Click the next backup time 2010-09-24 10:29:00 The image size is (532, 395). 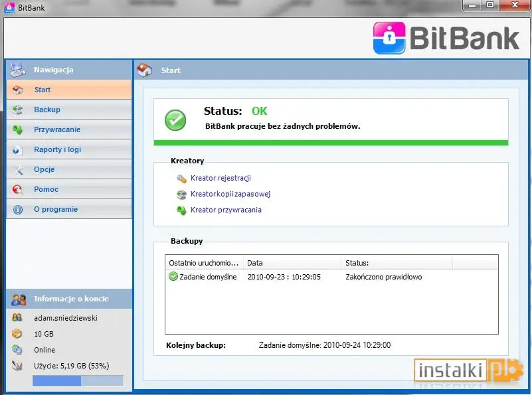[x=357, y=345]
